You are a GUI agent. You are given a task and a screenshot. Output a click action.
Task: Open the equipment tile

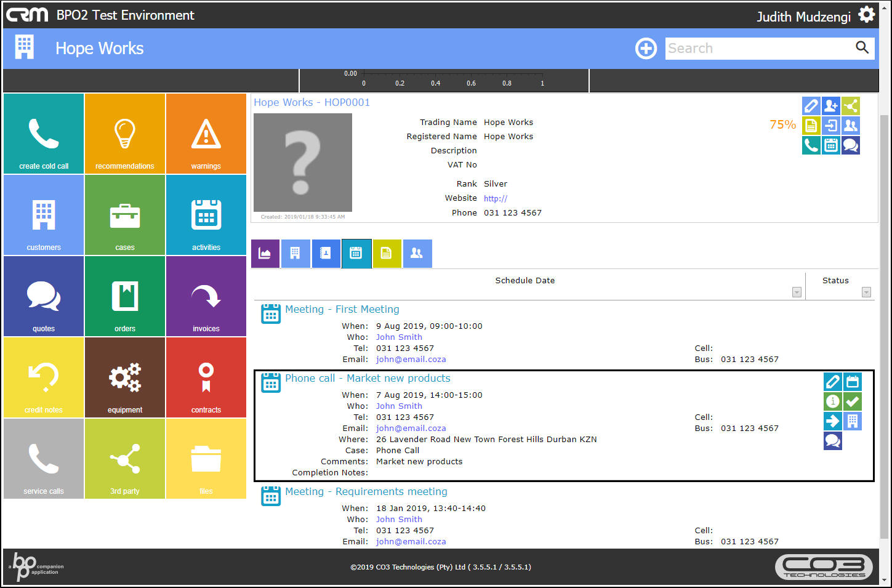[x=125, y=377]
